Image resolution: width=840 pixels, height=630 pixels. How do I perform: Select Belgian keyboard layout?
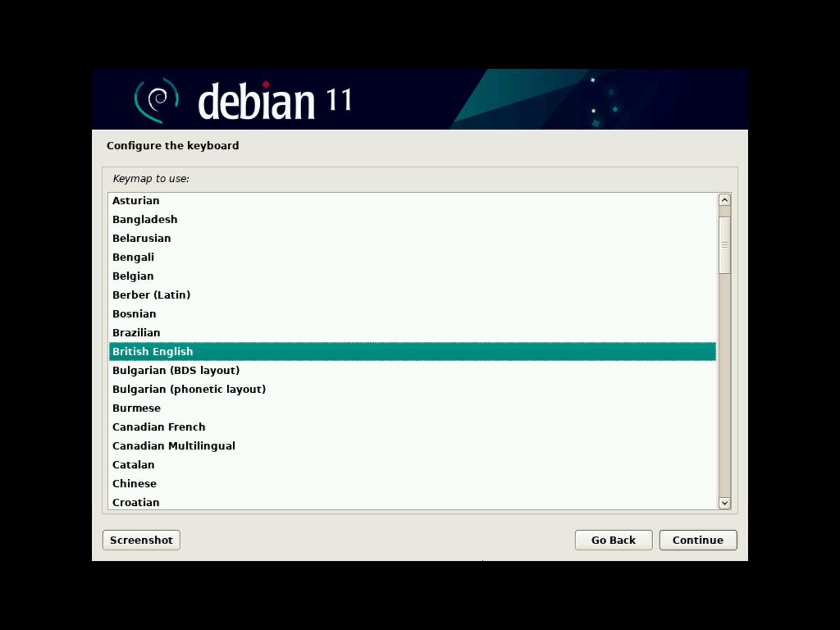[412, 276]
